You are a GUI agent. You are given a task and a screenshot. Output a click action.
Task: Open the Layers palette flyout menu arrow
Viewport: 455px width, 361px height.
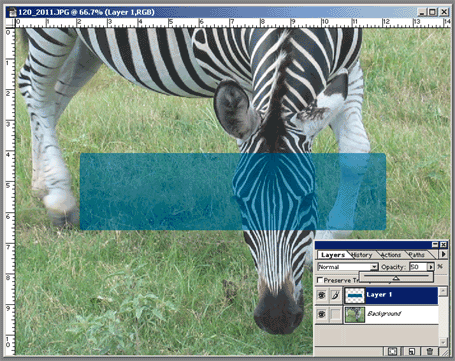pos(443,254)
